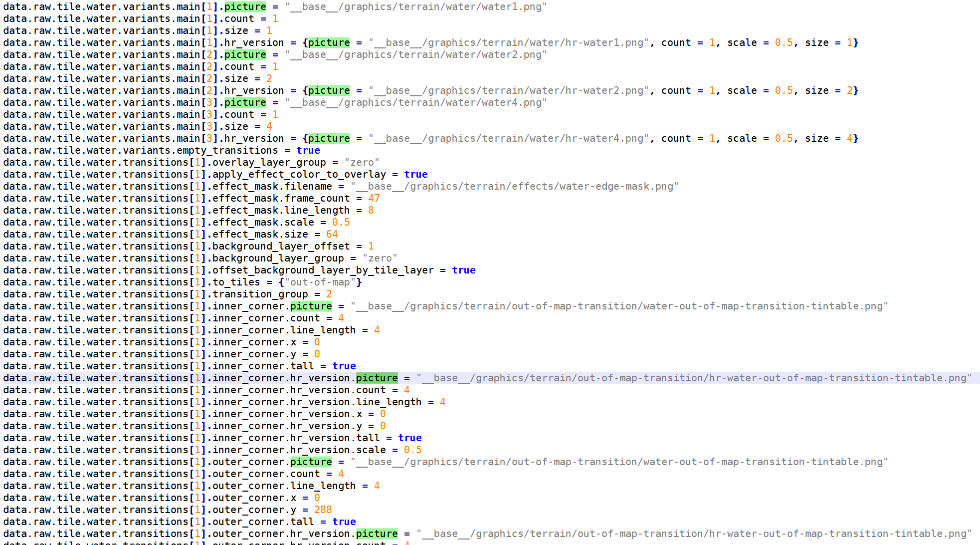The height and width of the screenshot is (545, 980).
Task: Click highlighted 'picture' in inner_corner.hr_version.picture
Action: (x=377, y=378)
